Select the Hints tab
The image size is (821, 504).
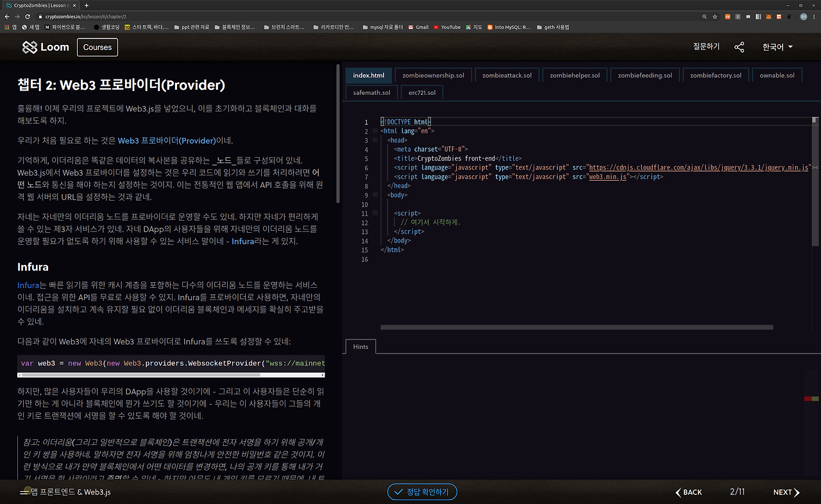[360, 346]
